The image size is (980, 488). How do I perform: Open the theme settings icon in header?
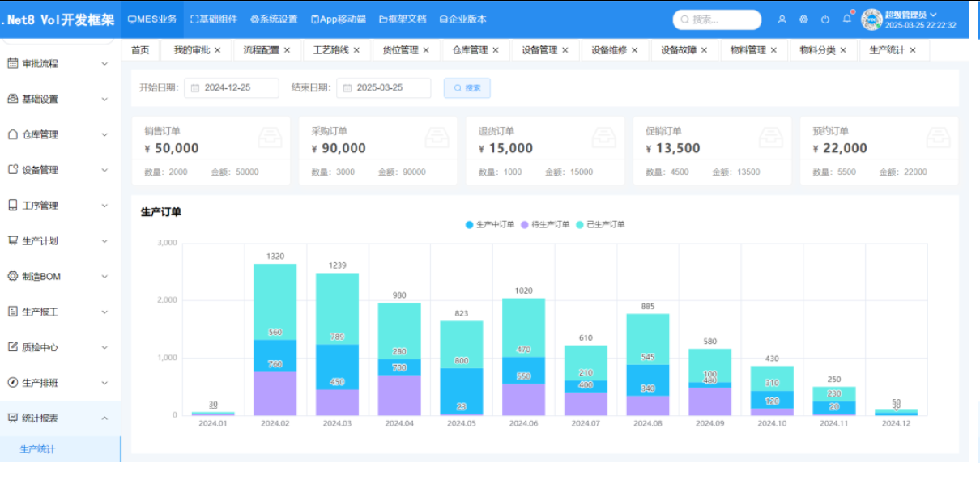click(803, 19)
